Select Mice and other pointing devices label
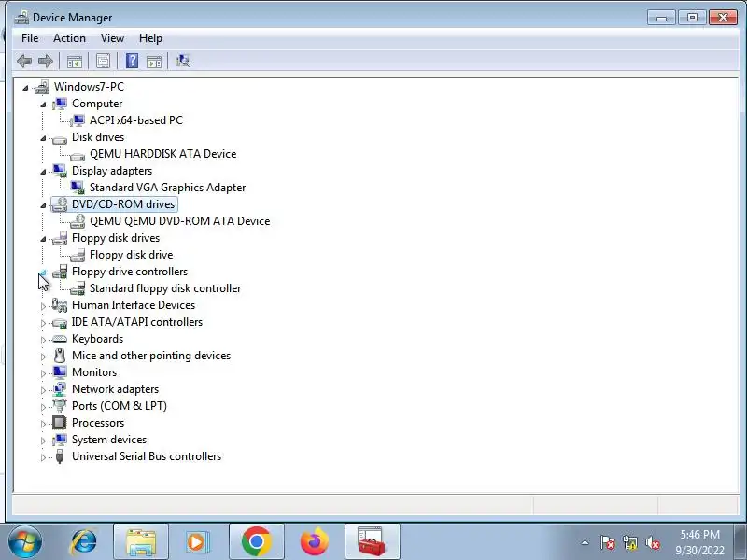The width and height of the screenshot is (747, 560). click(151, 356)
